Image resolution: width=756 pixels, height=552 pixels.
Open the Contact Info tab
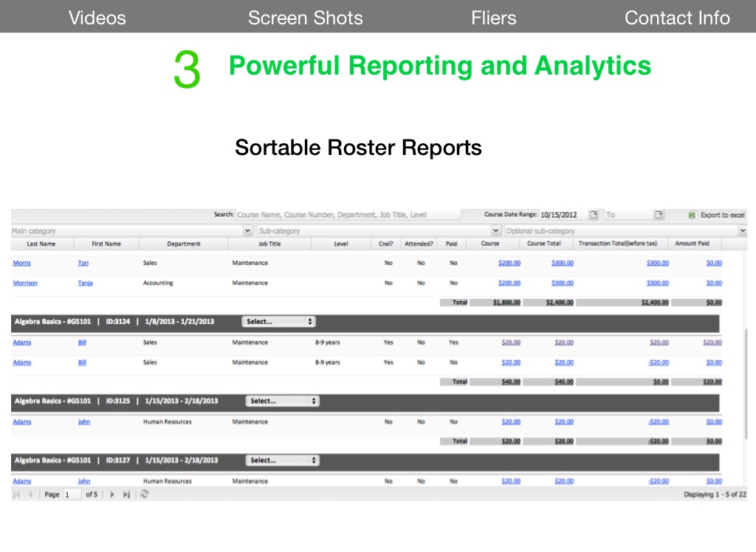[x=676, y=18]
